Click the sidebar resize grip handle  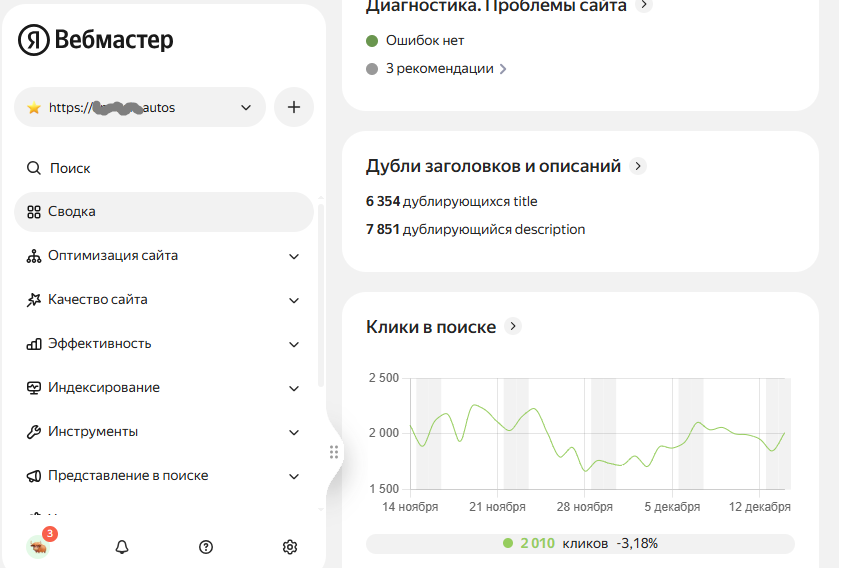click(x=334, y=452)
